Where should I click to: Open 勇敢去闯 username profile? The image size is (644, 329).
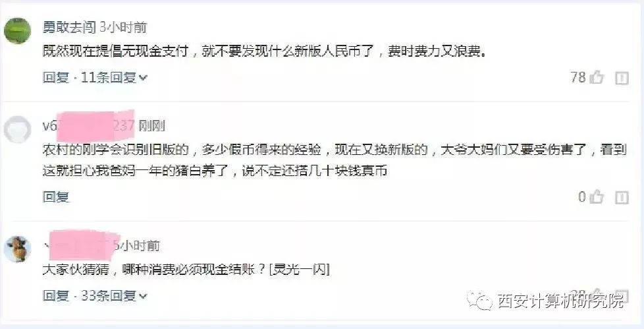pos(69,27)
